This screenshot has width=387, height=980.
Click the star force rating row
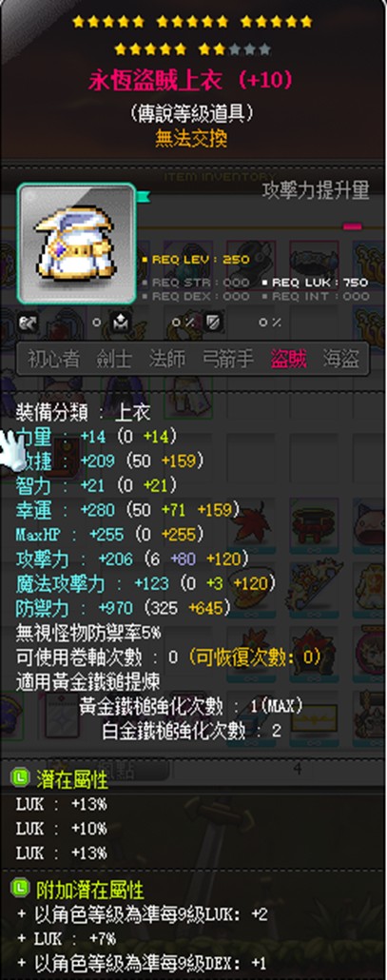coord(192,35)
